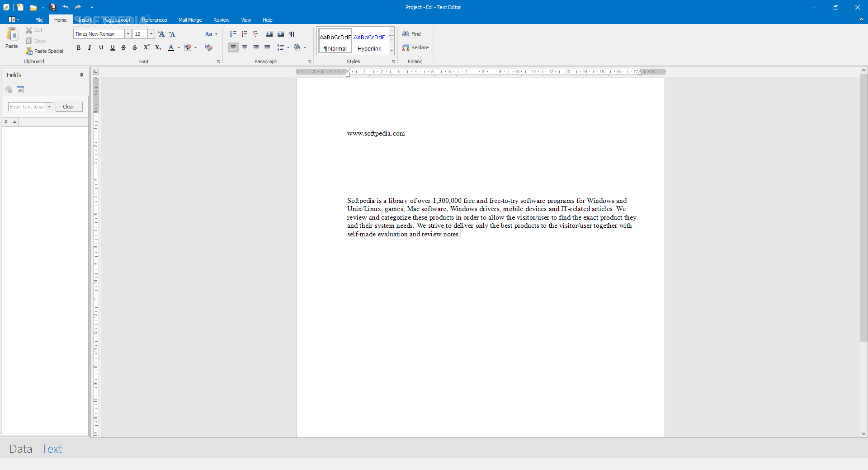
Task: Undo the last action
Action: pos(66,7)
